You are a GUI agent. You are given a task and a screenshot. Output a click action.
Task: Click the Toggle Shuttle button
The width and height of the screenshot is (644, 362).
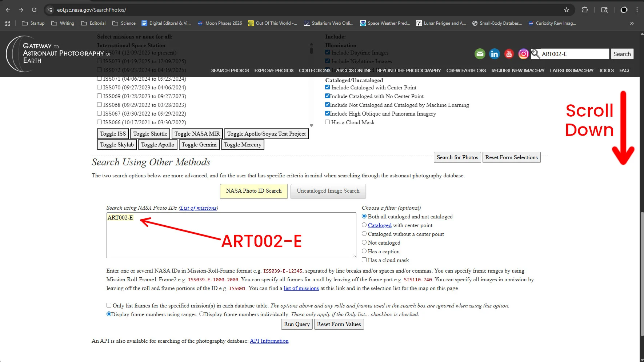click(150, 134)
